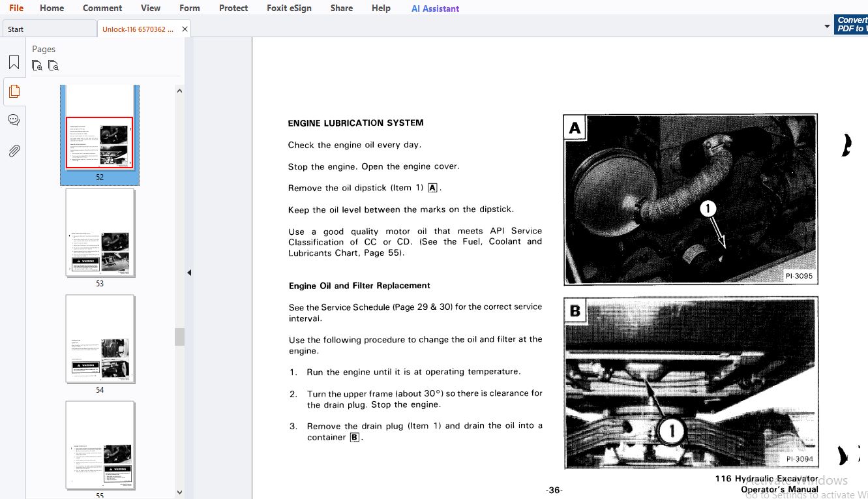Click the enlarge page thumbnails icon
The height and width of the screenshot is (499, 868).
click(x=37, y=65)
